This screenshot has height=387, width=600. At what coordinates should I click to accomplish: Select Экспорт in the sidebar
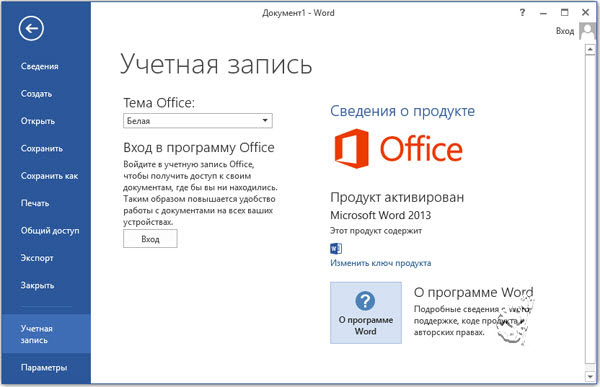tap(37, 258)
